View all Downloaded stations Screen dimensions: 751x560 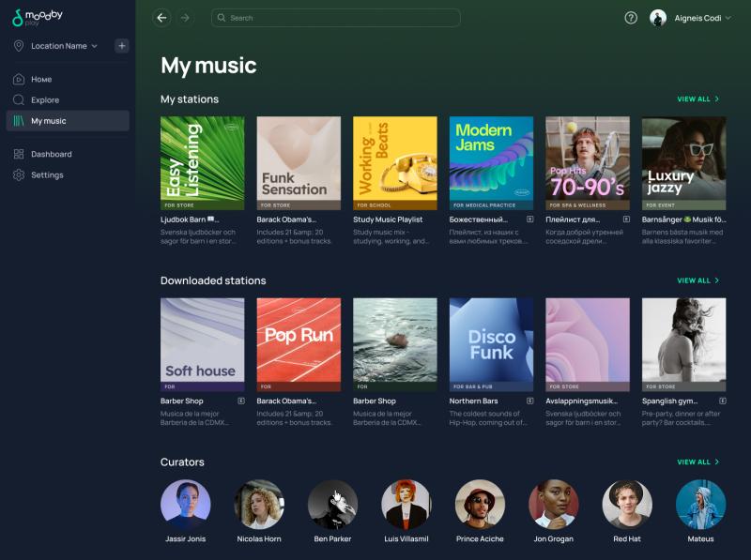point(697,280)
